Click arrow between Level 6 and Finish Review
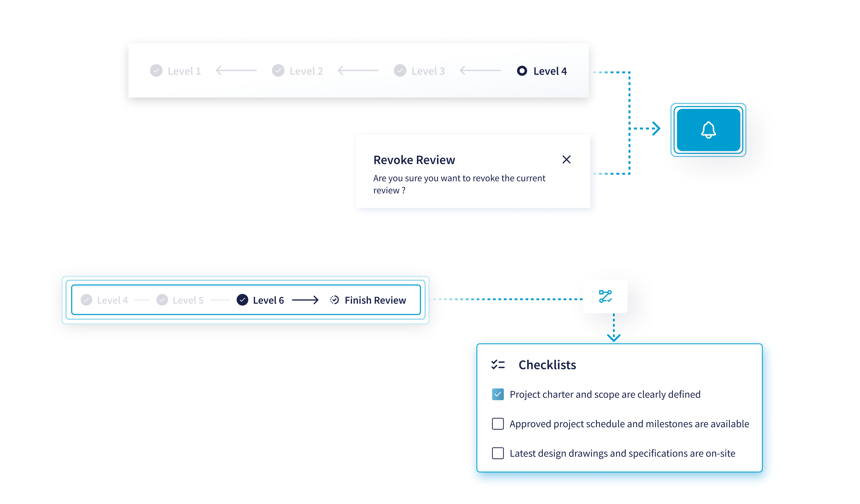Image resolution: width=860 pixels, height=504 pixels. point(305,300)
